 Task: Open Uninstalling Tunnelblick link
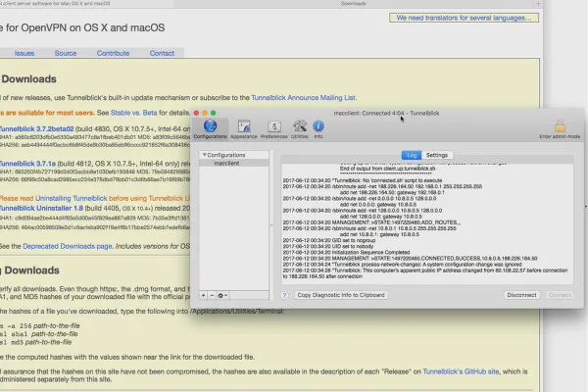(x=72, y=198)
